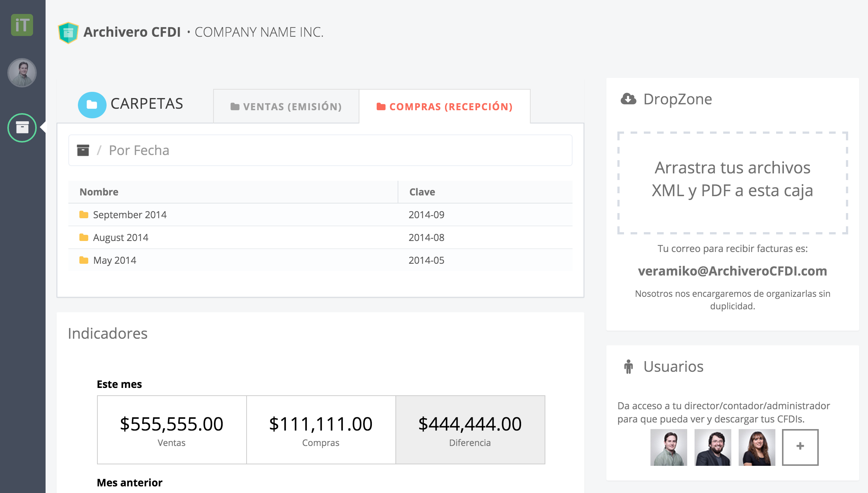The height and width of the screenshot is (493, 868).
Task: Click the Archivero CFDI shield logo
Action: [x=68, y=32]
